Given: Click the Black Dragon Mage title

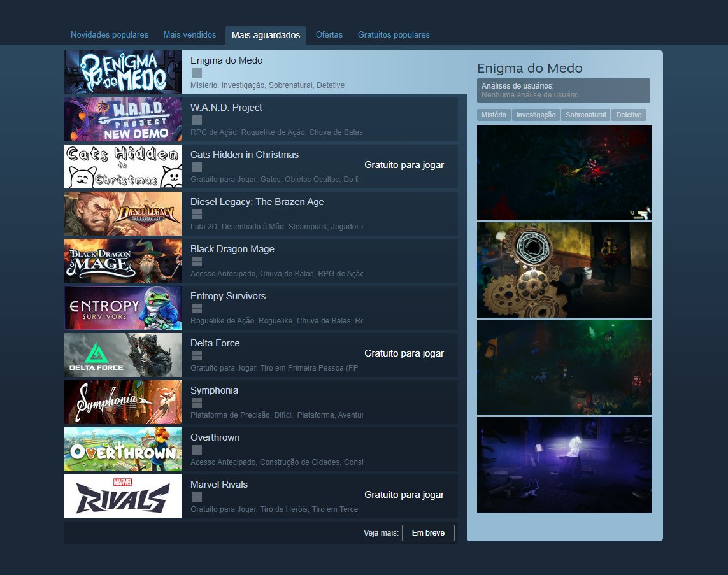Looking at the screenshot, I should click(232, 249).
